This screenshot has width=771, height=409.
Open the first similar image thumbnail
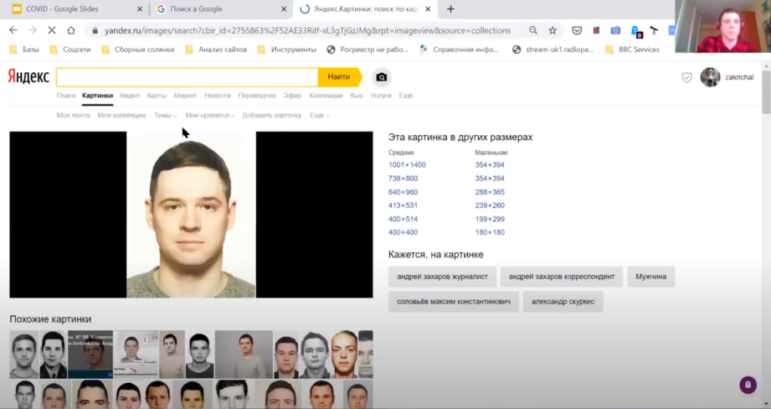click(24, 354)
